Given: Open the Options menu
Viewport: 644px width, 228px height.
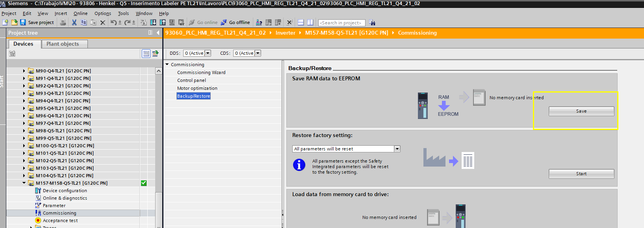Looking at the screenshot, I should [103, 13].
